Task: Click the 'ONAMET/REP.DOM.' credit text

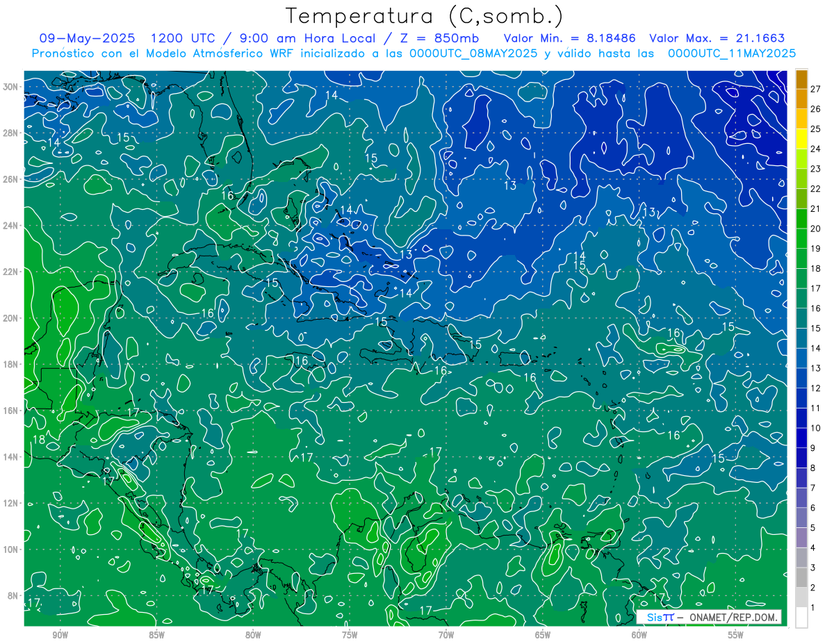Action: pos(733,617)
